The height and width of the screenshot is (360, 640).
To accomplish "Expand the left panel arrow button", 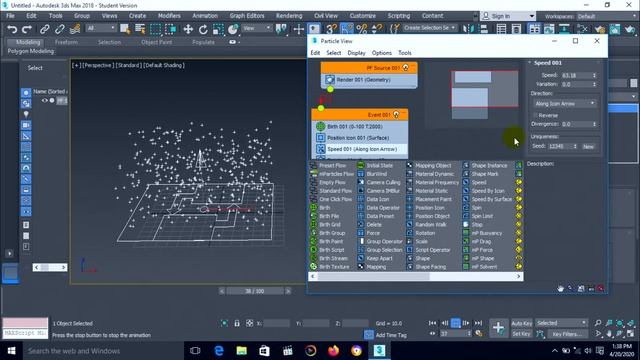I will click(x=10, y=253).
